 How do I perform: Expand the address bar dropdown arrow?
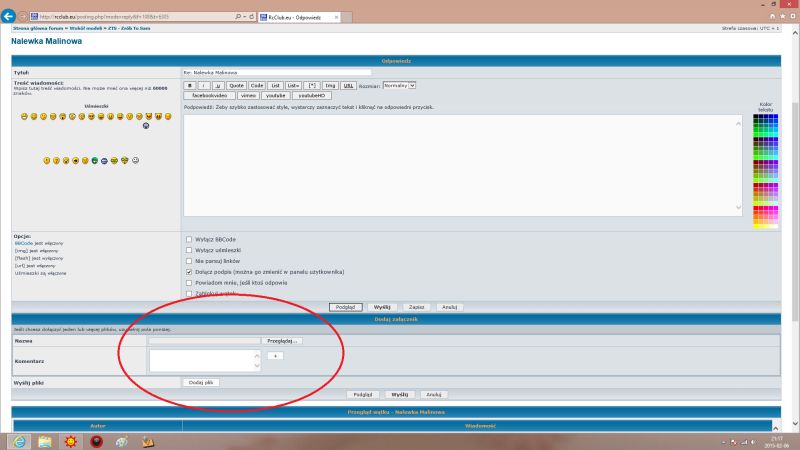pos(245,17)
